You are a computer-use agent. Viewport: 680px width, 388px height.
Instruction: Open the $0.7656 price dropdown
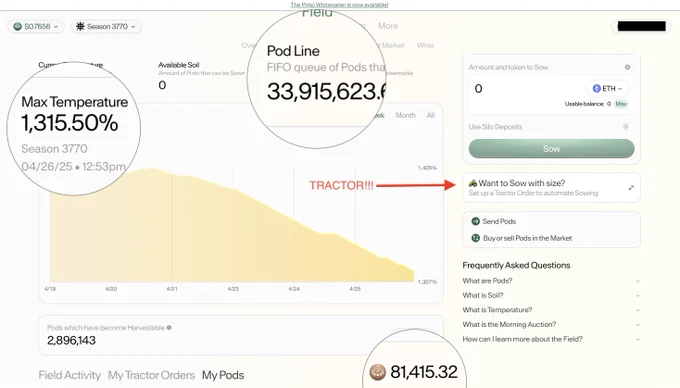pos(36,26)
